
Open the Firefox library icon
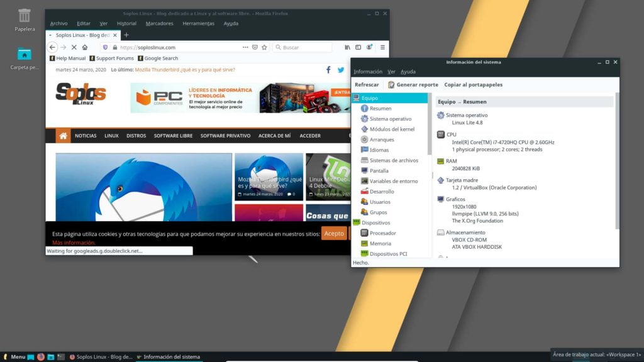347,47
